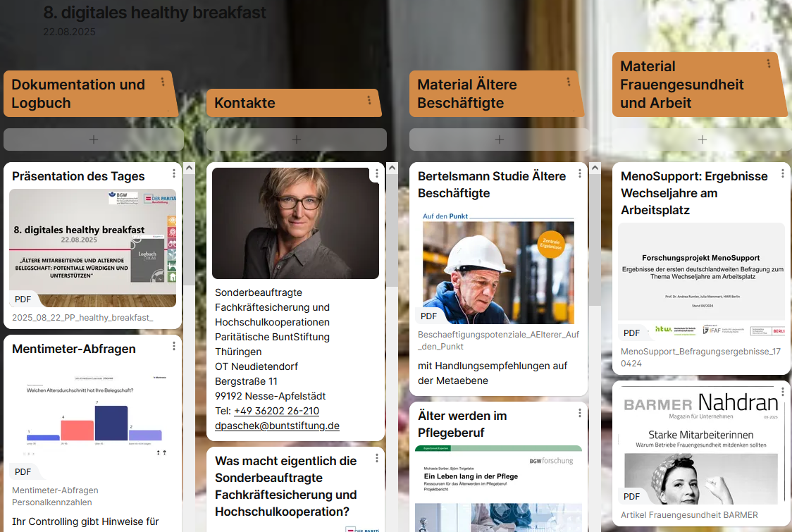Open the BARMER Nahdran article thumbnail
Image resolution: width=792 pixels, height=532 pixels.
pyautogui.click(x=702, y=445)
